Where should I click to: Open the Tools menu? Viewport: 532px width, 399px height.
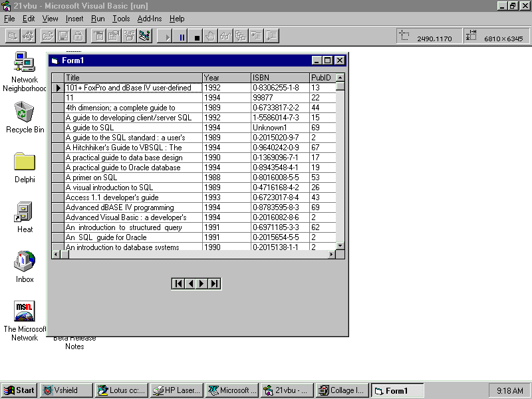pos(121,19)
